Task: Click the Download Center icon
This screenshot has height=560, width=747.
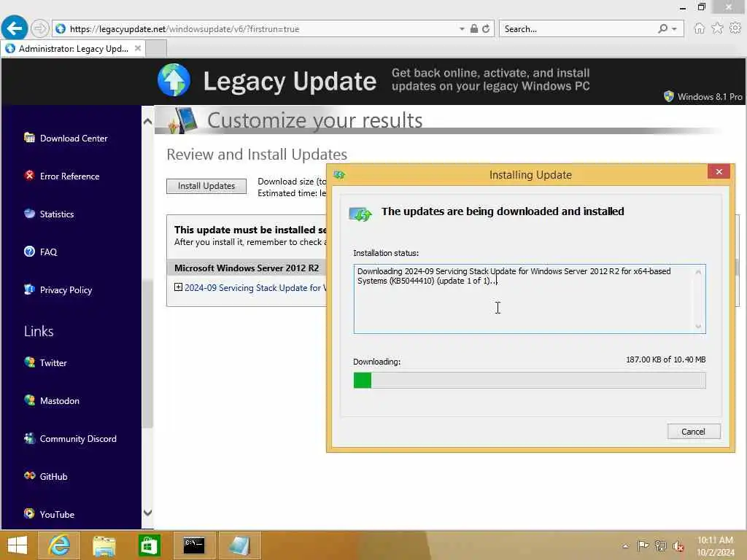Action: (x=29, y=138)
